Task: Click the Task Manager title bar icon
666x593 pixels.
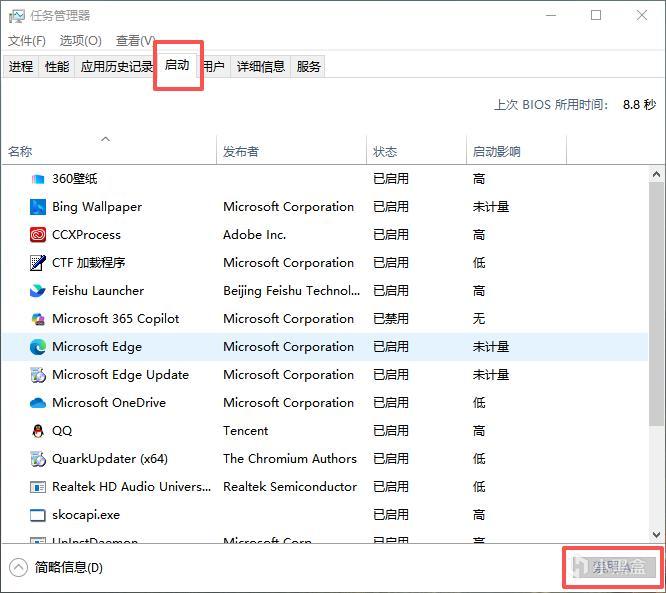Action: click(x=17, y=16)
